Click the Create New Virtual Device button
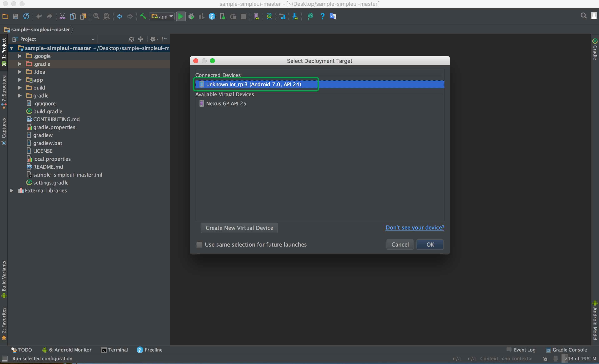 239,228
